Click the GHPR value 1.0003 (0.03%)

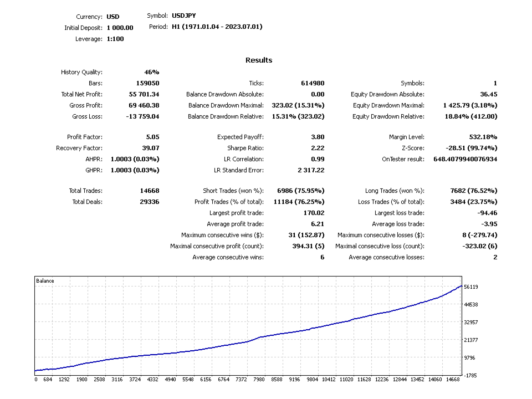tap(135, 170)
